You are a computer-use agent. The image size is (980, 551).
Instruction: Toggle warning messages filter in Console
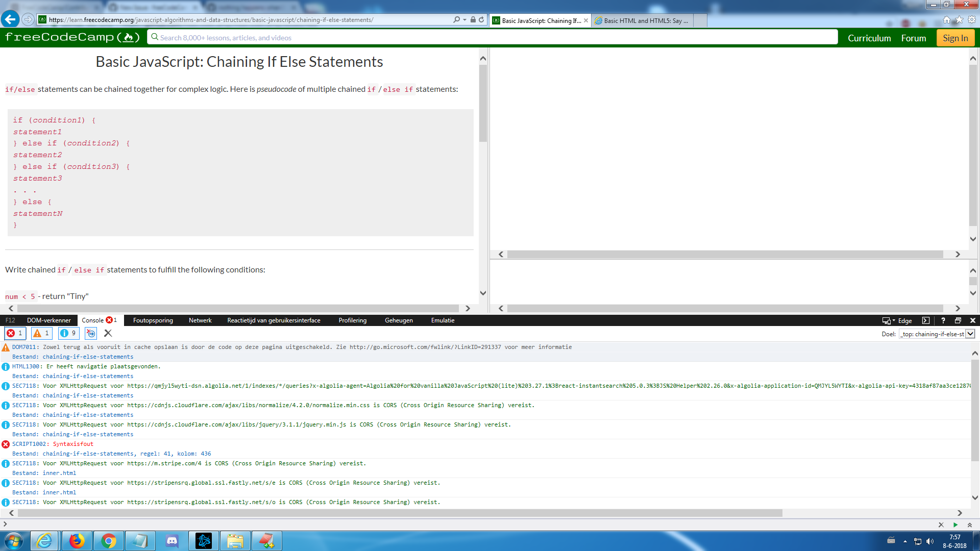coord(41,333)
